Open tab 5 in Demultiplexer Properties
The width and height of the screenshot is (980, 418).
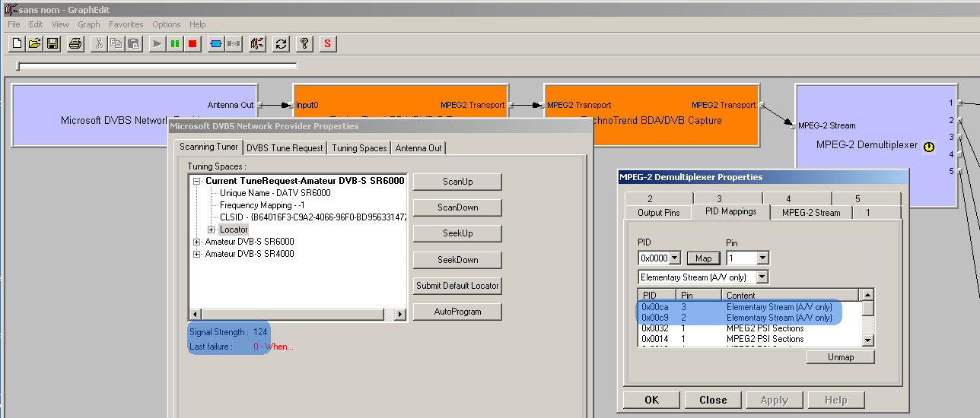(857, 199)
